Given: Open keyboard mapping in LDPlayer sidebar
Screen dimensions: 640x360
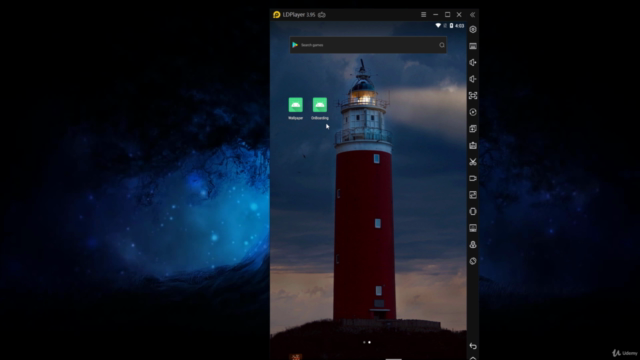Looking at the screenshot, I should click(473, 46).
